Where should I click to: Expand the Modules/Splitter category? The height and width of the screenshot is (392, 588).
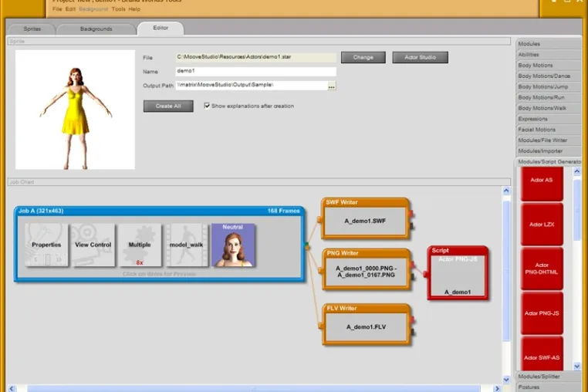coord(549,377)
